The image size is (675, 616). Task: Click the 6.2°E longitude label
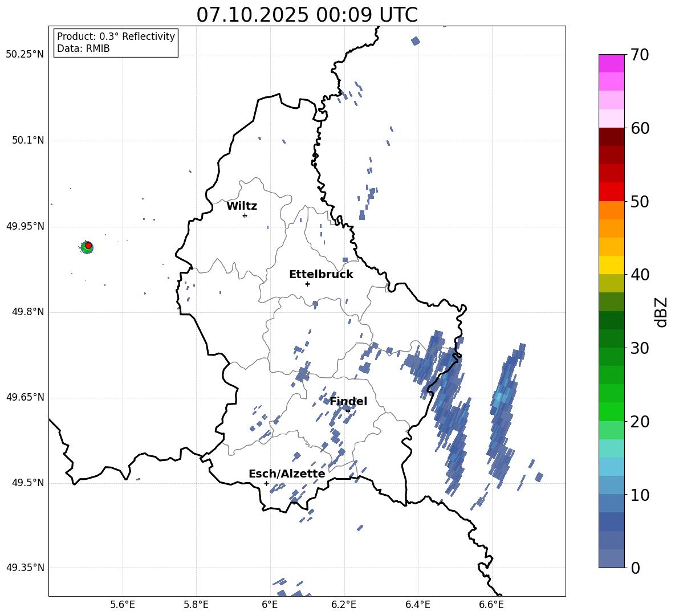click(x=344, y=605)
